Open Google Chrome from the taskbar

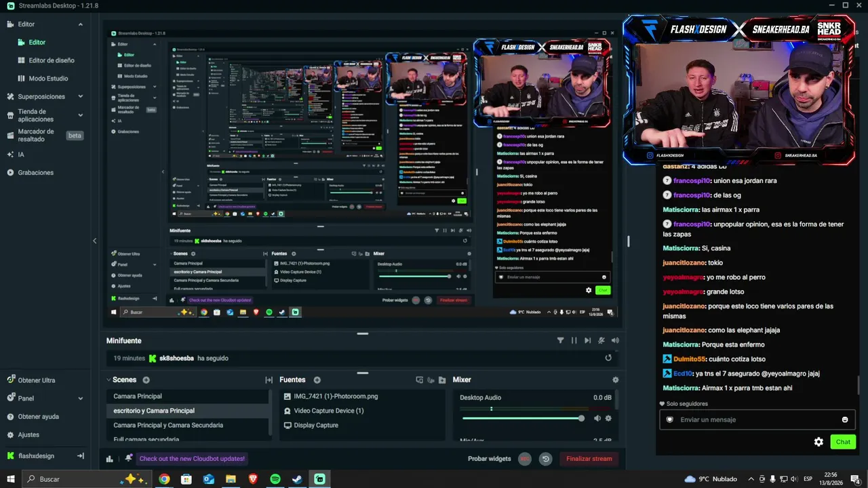coord(164,479)
